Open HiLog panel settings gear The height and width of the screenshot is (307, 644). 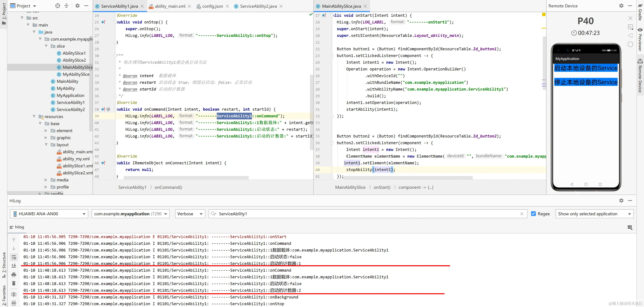[621, 201]
